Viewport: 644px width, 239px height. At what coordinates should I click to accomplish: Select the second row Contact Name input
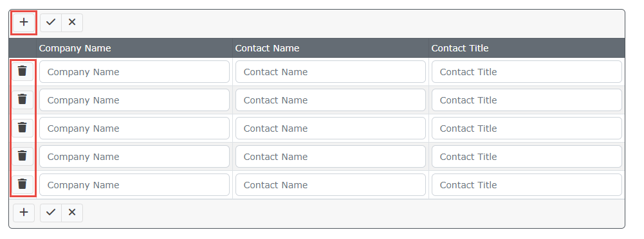pos(331,100)
